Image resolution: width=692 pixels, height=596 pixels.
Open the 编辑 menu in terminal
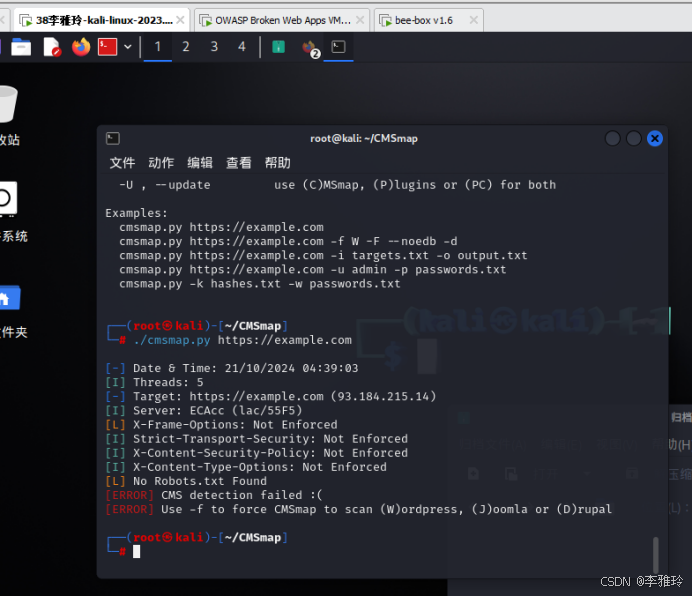click(x=200, y=163)
